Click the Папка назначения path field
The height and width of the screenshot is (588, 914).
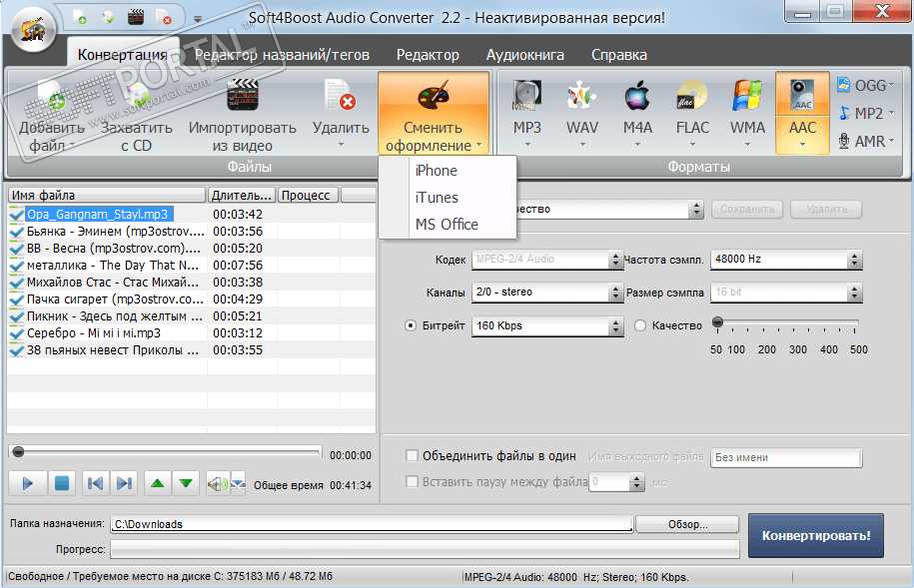372,524
